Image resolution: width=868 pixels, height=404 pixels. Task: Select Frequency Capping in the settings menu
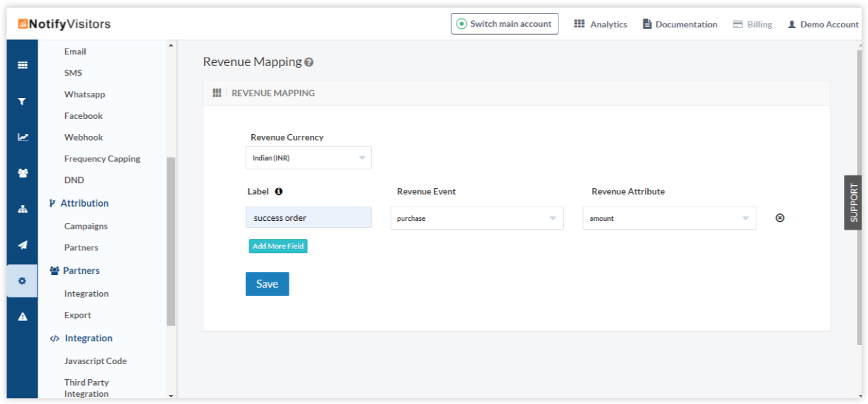(x=102, y=159)
